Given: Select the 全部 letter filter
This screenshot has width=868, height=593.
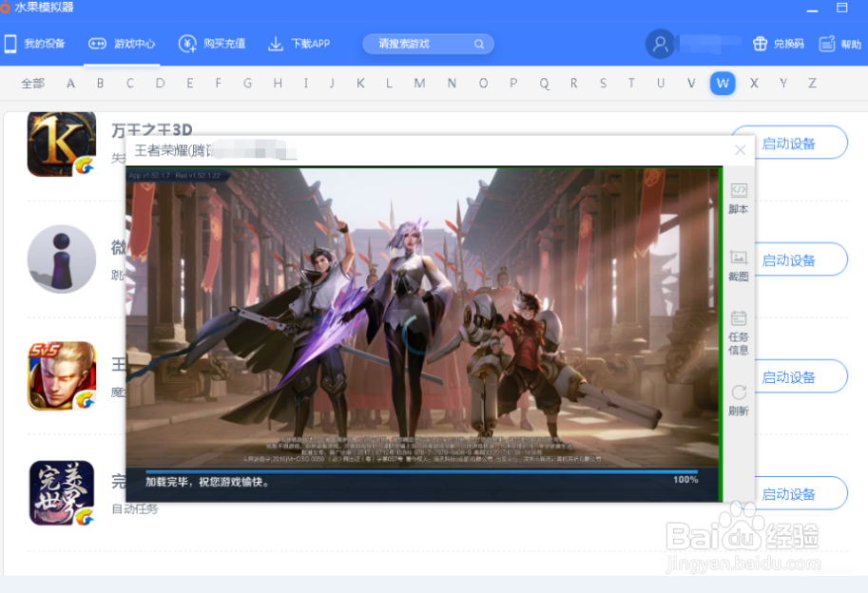Looking at the screenshot, I should coord(32,84).
